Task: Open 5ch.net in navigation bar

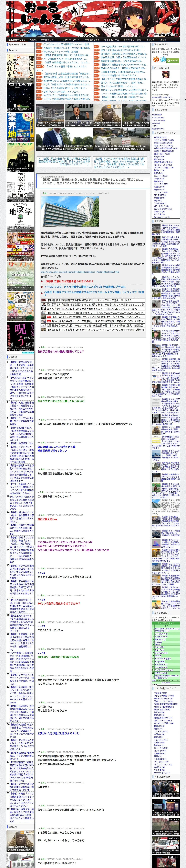Action: pyautogui.click(x=151, y=40)
